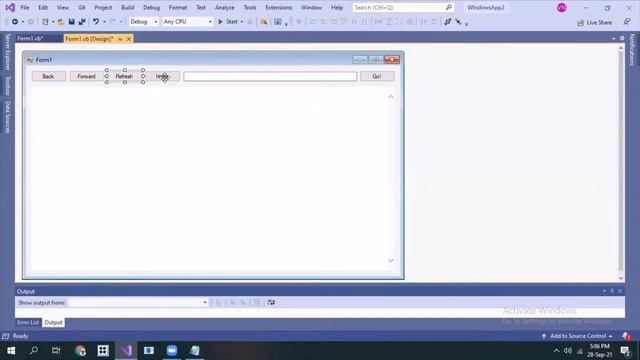Image resolution: width=640 pixels, height=360 pixels.
Task: Click the search magnifier icon in the Search box
Action: coord(449,7)
